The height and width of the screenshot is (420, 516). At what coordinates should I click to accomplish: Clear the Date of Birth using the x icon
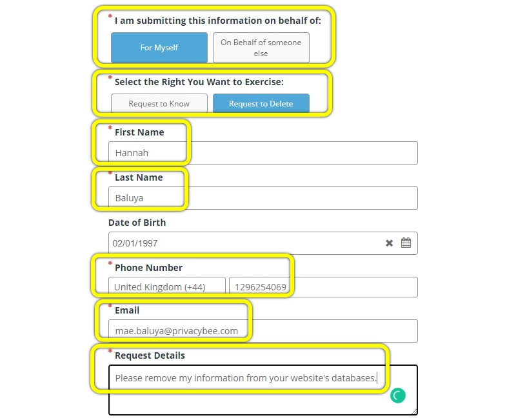[389, 243]
